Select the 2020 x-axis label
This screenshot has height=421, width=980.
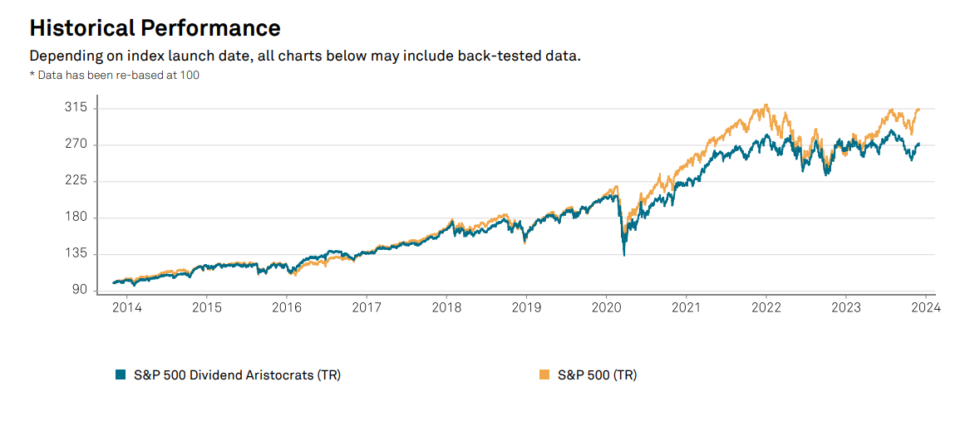606,308
